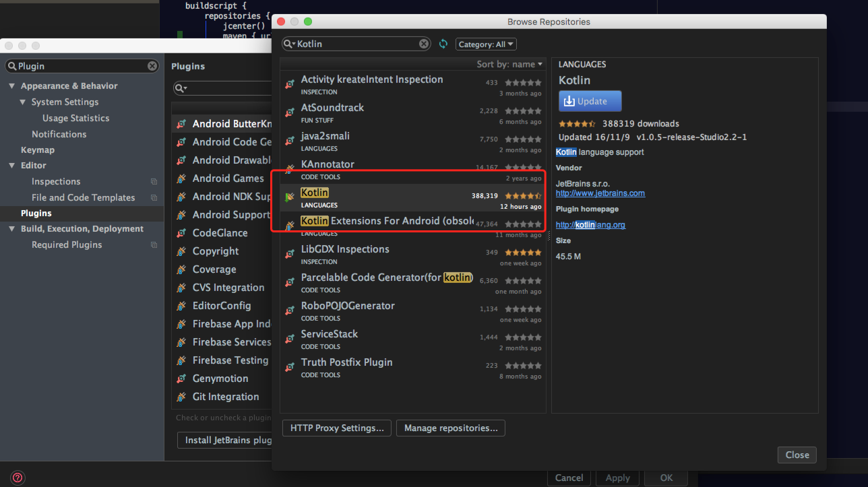868x487 pixels.
Task: Open the jetbrains.com vendor link
Action: (600, 193)
